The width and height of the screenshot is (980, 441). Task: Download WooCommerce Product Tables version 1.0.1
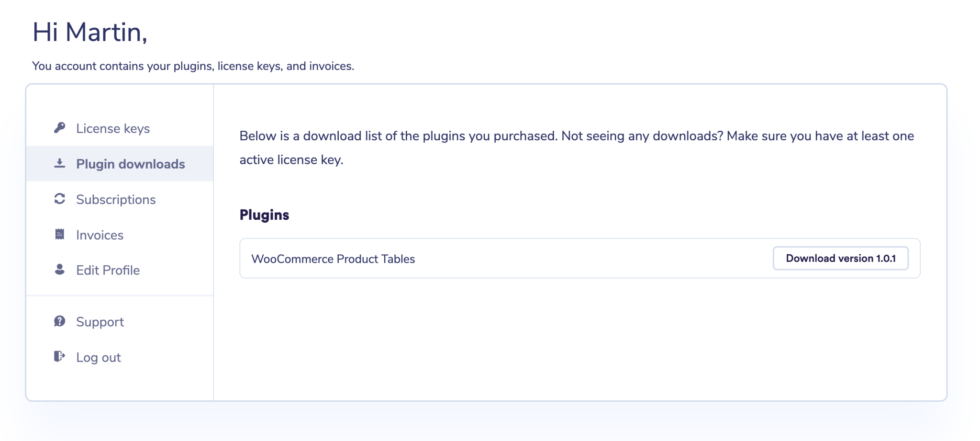(841, 258)
